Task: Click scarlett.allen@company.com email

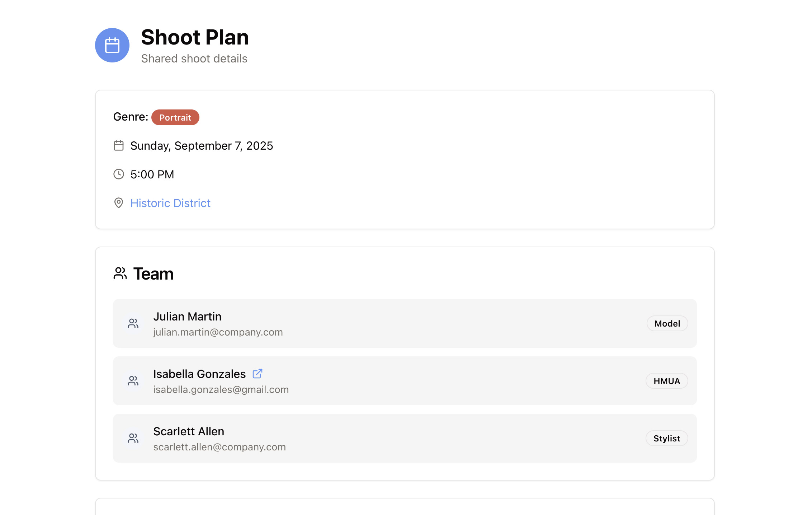Action: click(x=219, y=447)
